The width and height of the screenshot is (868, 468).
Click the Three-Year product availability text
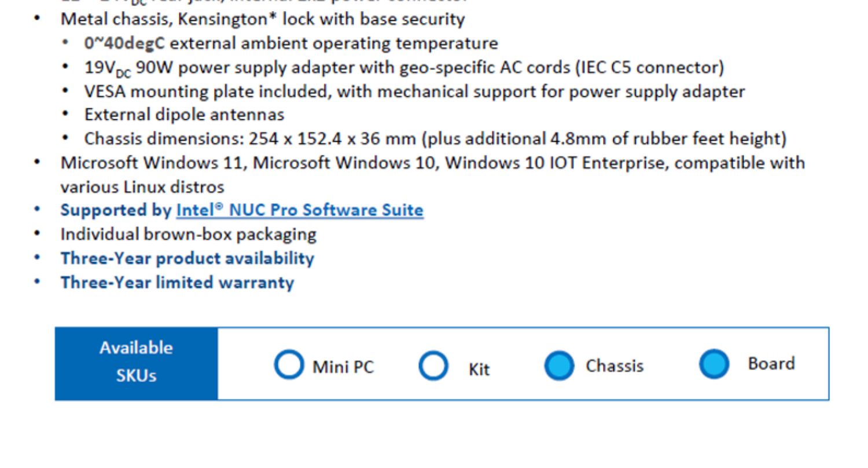187,258
